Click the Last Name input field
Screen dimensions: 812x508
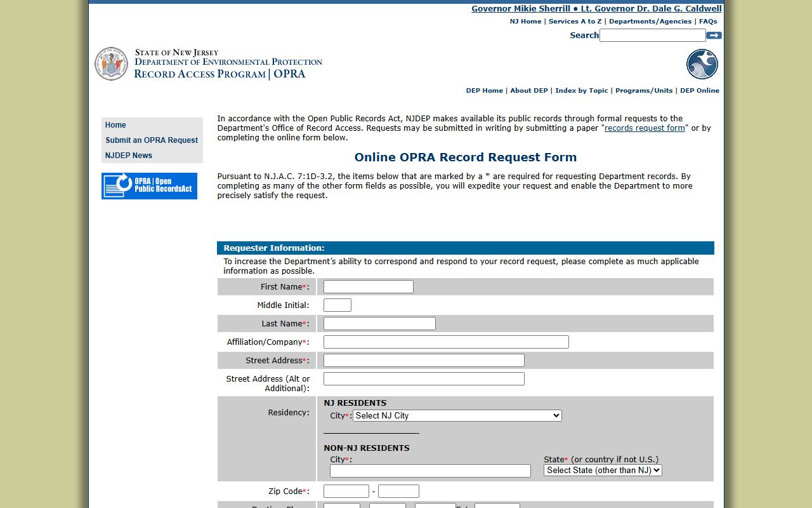click(x=379, y=324)
